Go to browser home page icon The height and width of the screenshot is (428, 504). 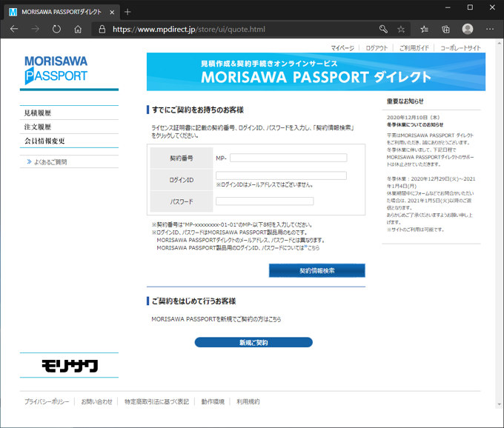(78, 29)
